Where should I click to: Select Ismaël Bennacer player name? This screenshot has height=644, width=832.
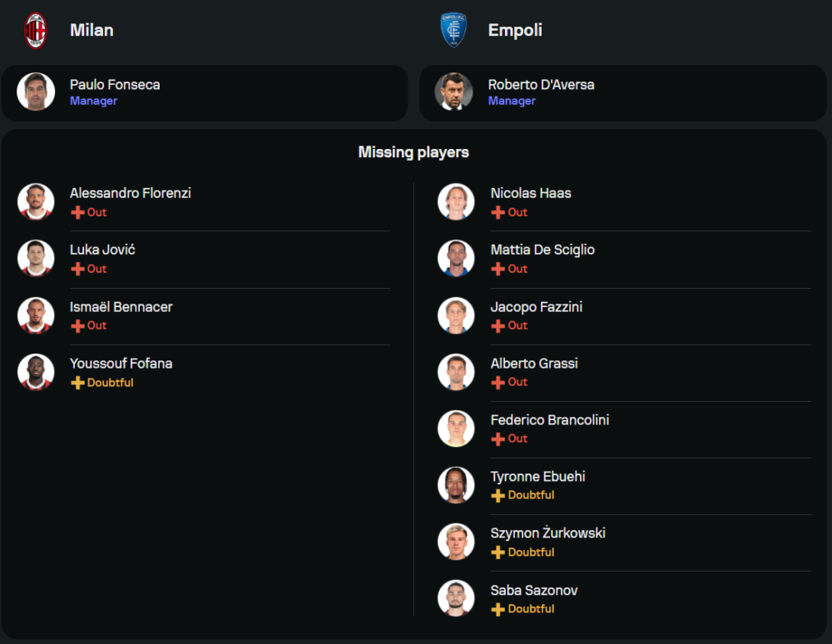[121, 307]
